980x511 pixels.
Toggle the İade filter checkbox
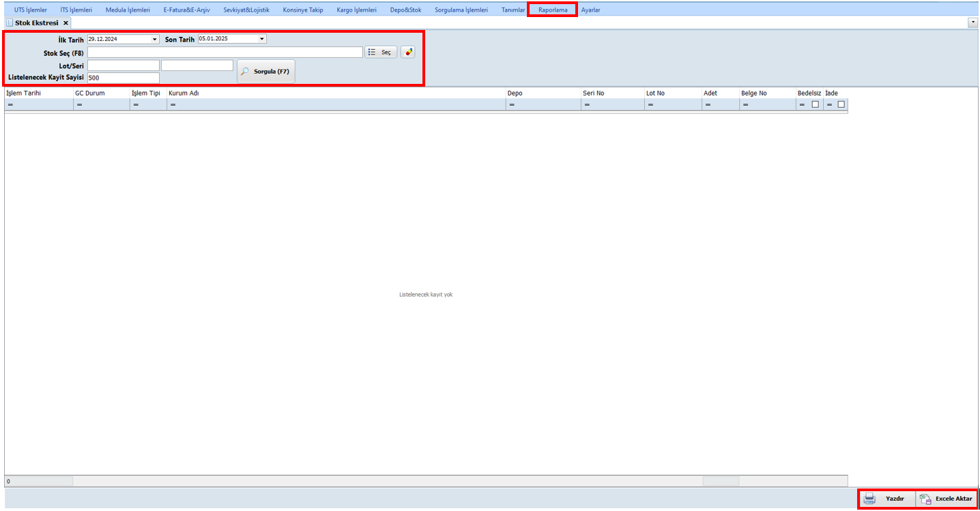point(841,104)
